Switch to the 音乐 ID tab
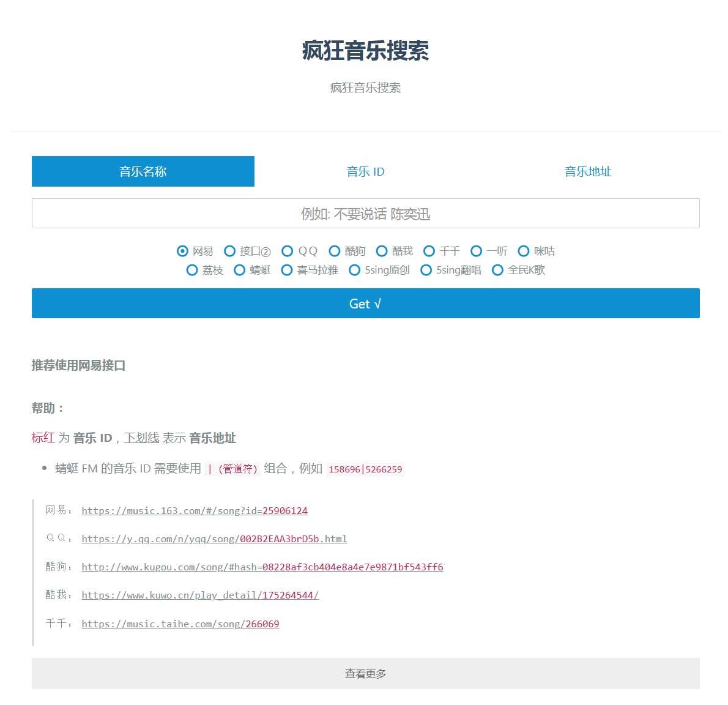The width and height of the screenshot is (728, 705). pyautogui.click(x=365, y=171)
